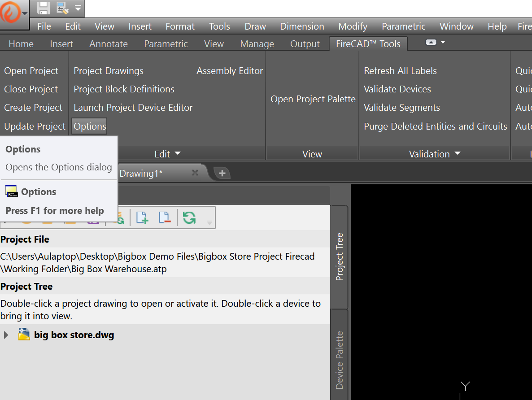The height and width of the screenshot is (400, 532).
Task: Open the Tools menu
Action: point(219,26)
